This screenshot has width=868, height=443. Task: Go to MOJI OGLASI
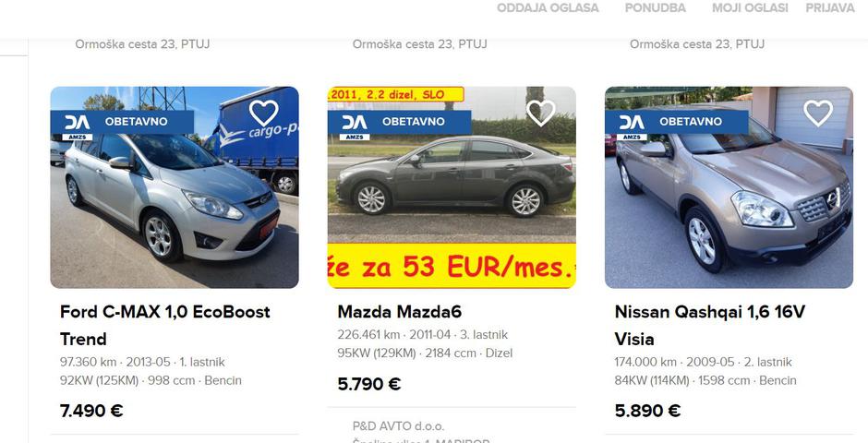tap(750, 7)
